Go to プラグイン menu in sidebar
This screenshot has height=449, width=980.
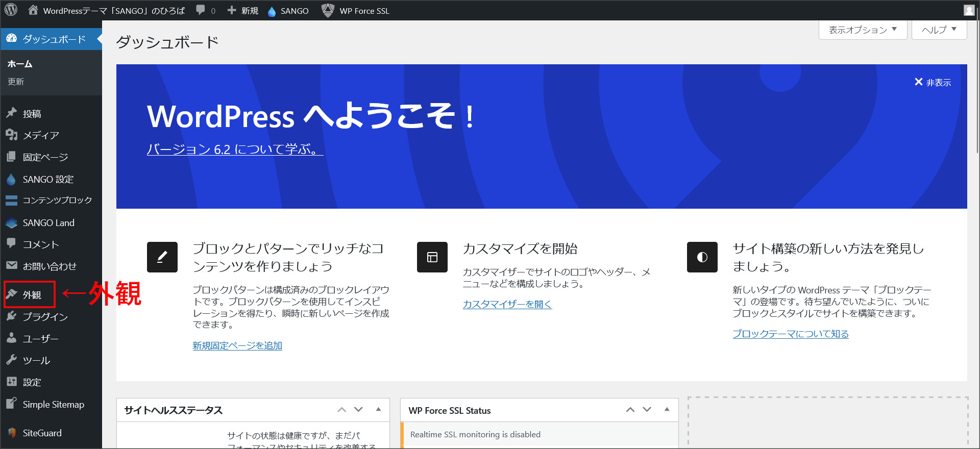pyautogui.click(x=45, y=317)
